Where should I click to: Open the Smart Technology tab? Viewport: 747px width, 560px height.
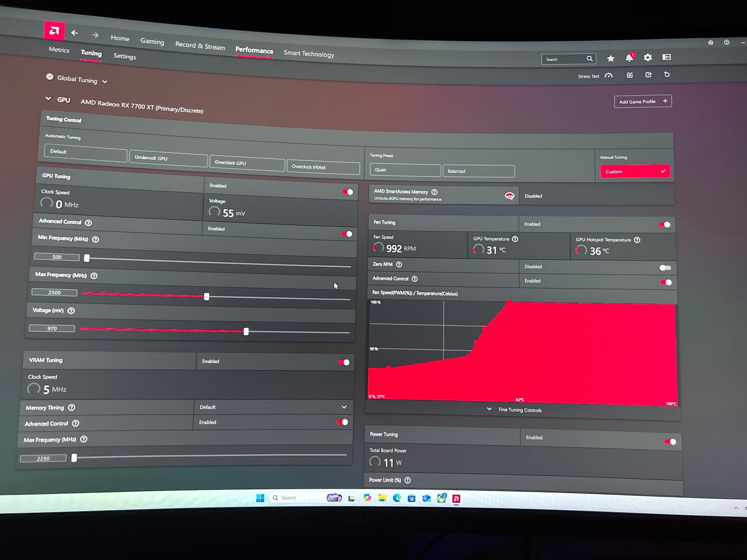pos(309,54)
